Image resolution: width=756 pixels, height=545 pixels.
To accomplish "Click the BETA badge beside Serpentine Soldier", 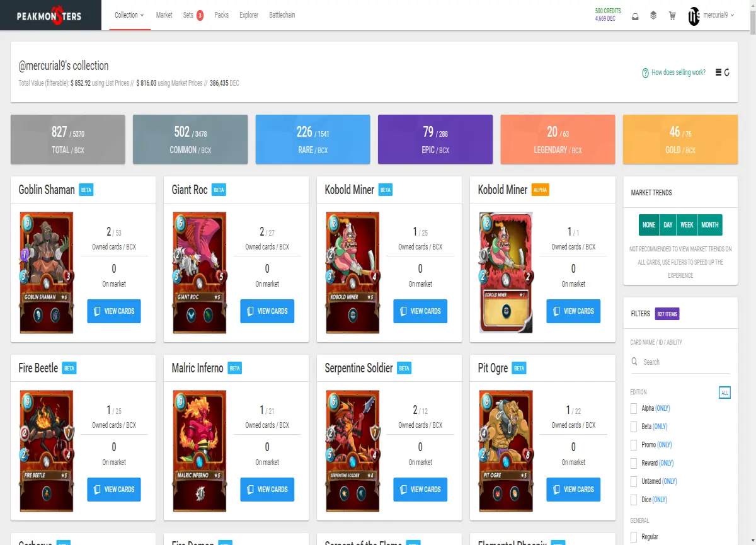I will click(404, 368).
